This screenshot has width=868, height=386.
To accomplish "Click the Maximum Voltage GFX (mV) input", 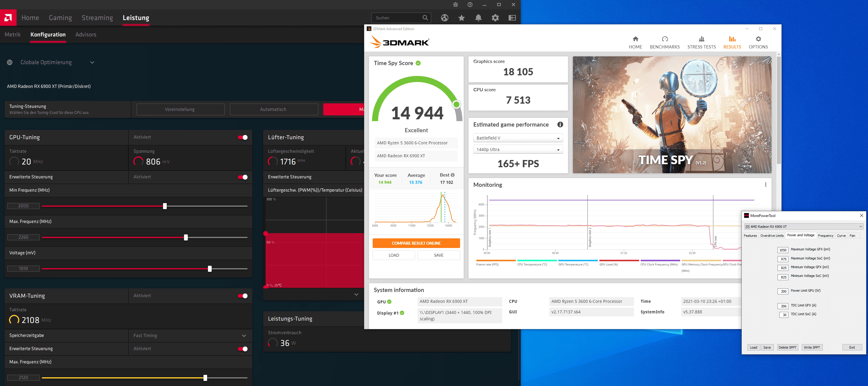I will pyautogui.click(x=783, y=250).
